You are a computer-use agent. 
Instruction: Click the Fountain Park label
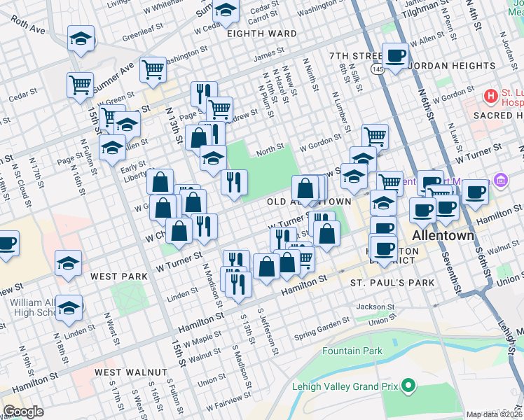tap(352, 351)
